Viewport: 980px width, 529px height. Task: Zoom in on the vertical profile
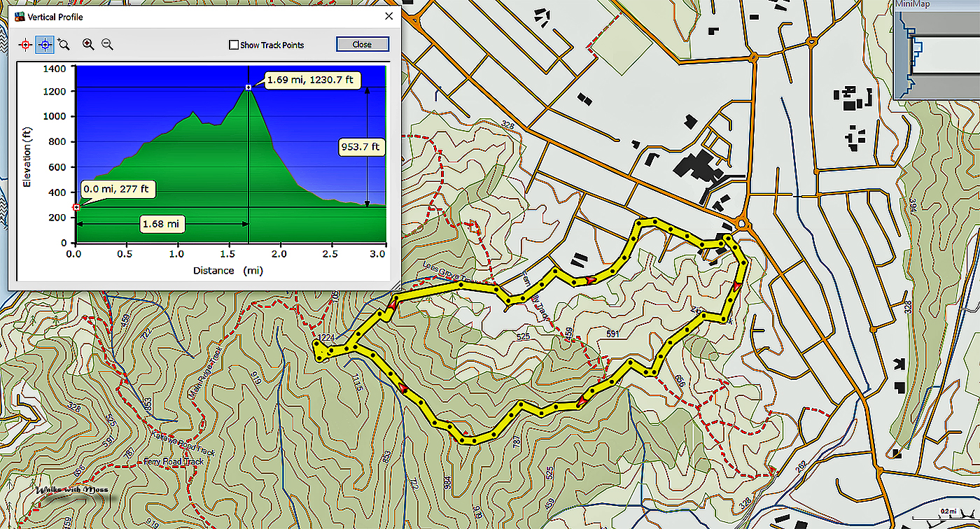click(88, 44)
